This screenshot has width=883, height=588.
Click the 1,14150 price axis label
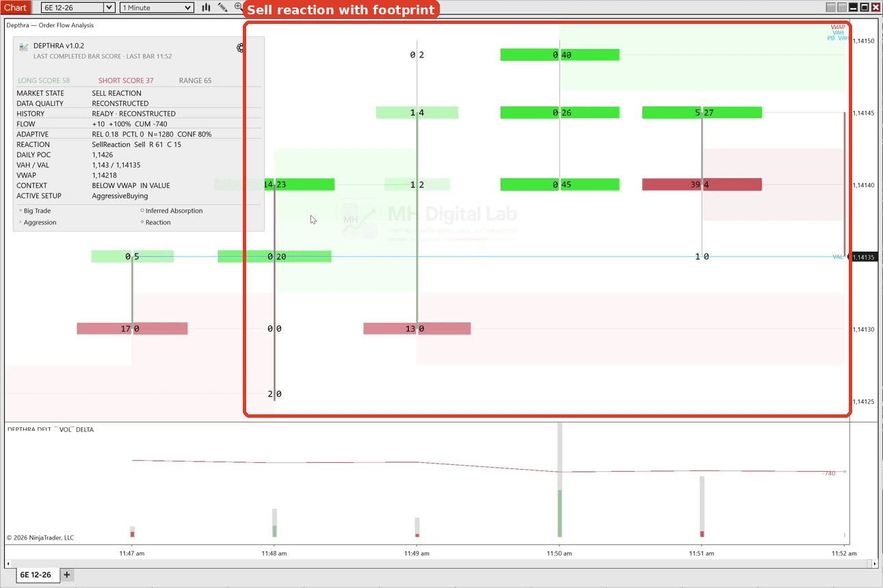pos(864,41)
